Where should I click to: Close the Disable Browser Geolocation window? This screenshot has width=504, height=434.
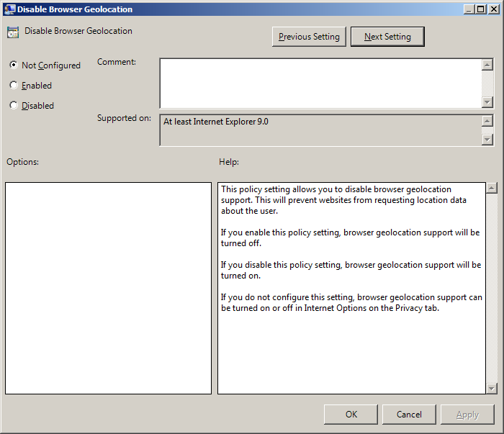[493, 9]
